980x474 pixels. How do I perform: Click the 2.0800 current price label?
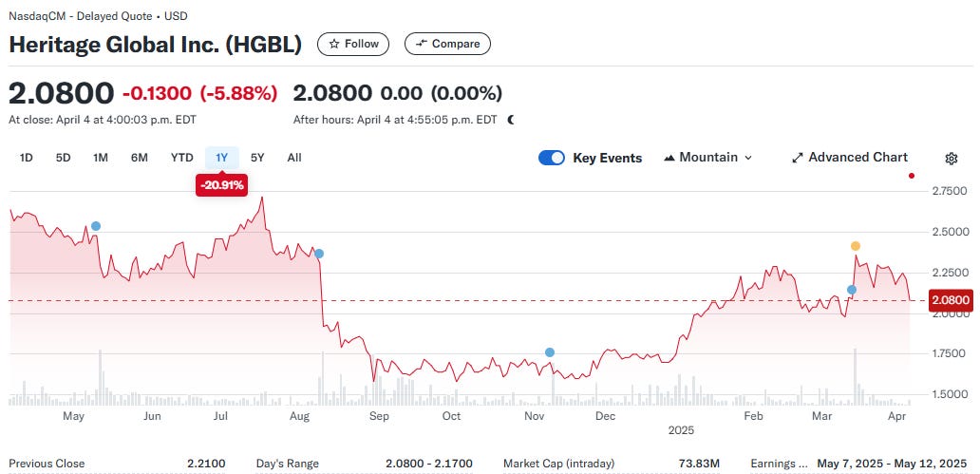[951, 300]
